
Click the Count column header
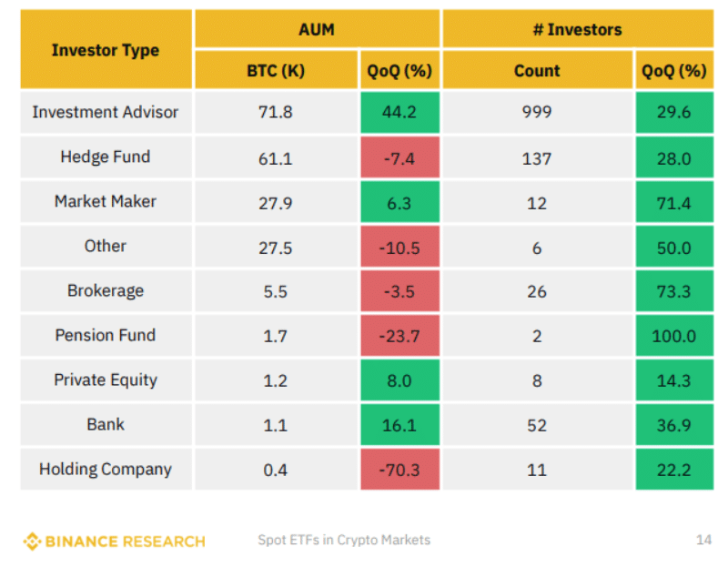[x=537, y=71]
